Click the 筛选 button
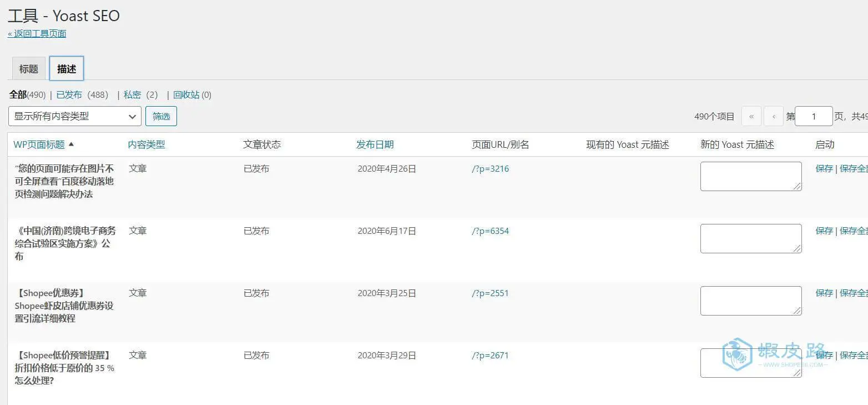The image size is (868, 405). coord(161,116)
